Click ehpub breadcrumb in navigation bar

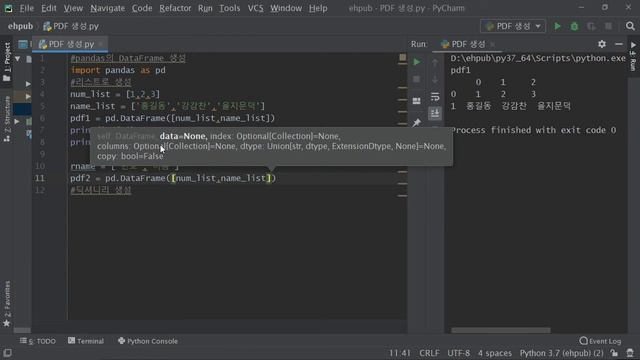(20, 26)
